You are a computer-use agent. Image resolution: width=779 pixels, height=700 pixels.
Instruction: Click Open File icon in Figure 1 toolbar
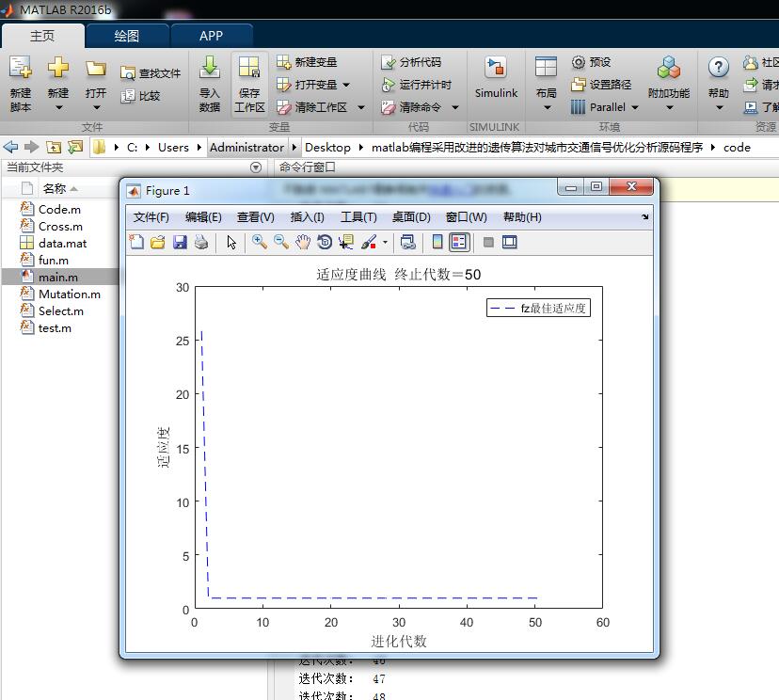click(x=158, y=242)
